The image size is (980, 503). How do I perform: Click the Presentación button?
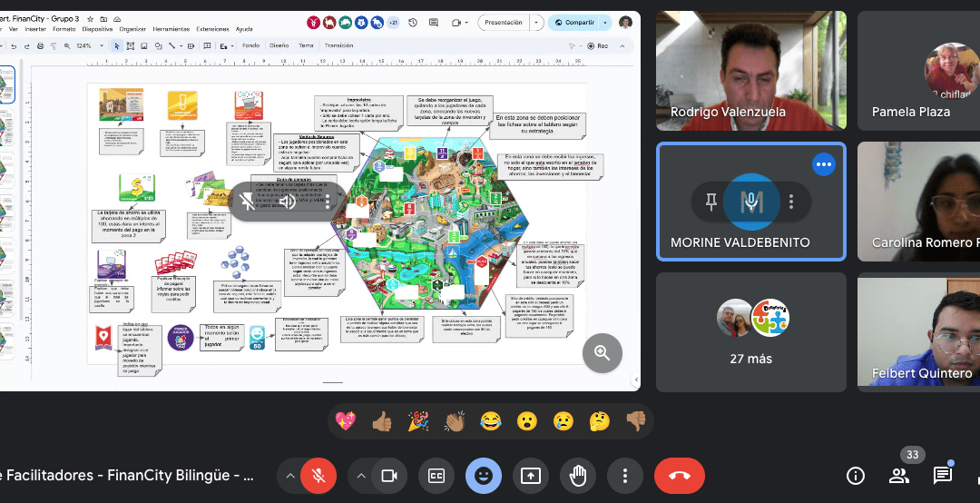504,23
